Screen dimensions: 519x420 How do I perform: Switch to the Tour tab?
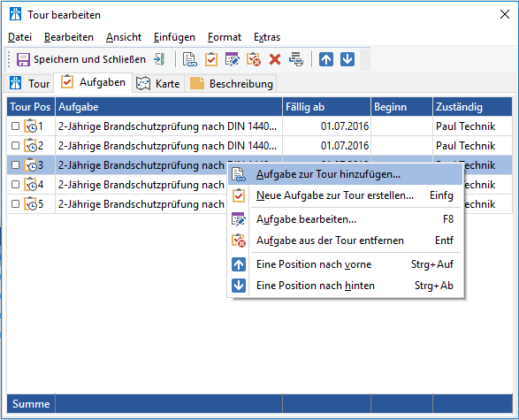click(x=29, y=83)
